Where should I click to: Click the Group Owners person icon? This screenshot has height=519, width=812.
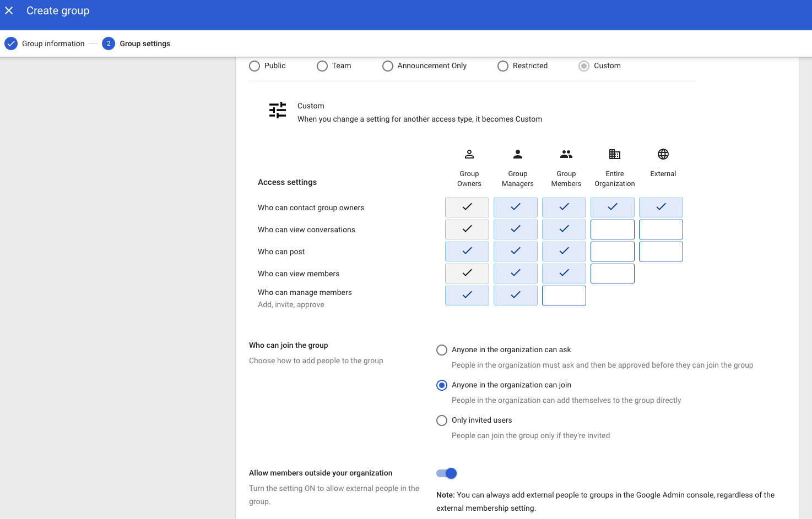coord(469,154)
